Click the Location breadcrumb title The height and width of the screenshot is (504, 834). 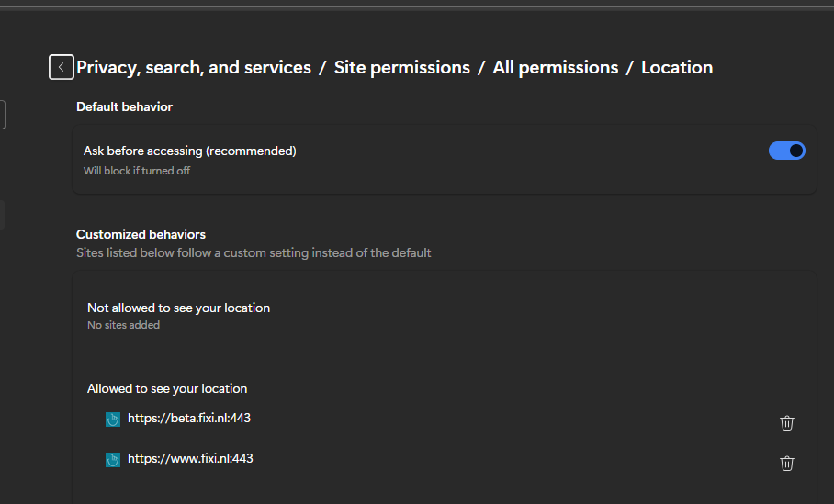676,67
